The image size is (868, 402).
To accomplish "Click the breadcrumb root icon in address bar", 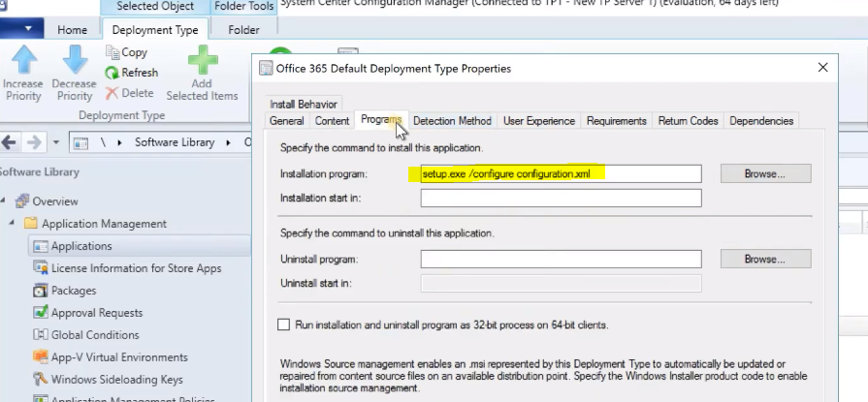I will (x=80, y=142).
